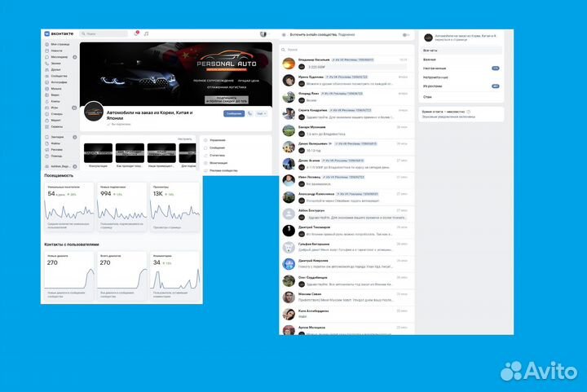The height and width of the screenshot is (392, 587).
Task: Expand the profile avatar menu in header
Action: click(x=264, y=33)
